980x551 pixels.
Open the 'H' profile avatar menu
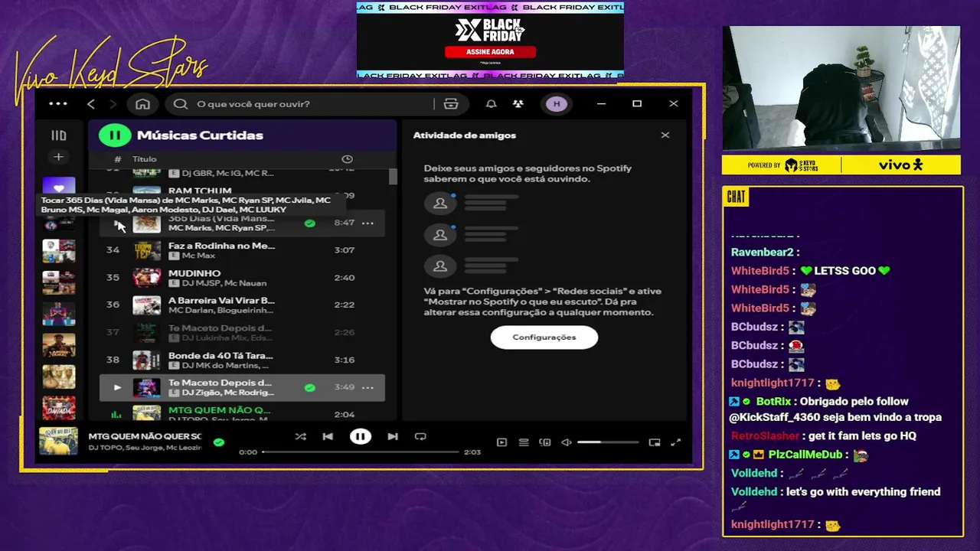pos(557,104)
